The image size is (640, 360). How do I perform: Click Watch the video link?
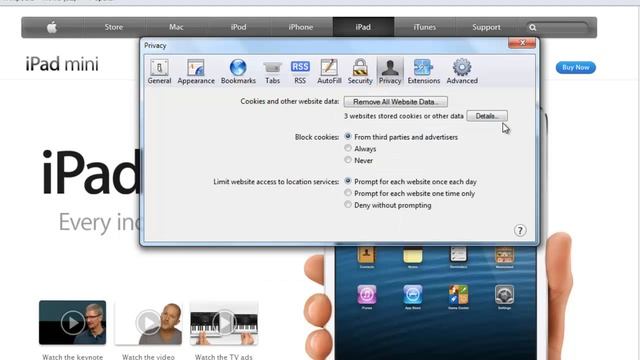click(x=148, y=357)
